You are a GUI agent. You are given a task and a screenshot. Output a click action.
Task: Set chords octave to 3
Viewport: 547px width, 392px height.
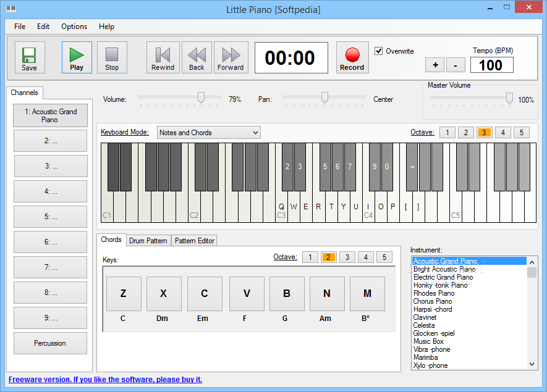[x=347, y=257]
